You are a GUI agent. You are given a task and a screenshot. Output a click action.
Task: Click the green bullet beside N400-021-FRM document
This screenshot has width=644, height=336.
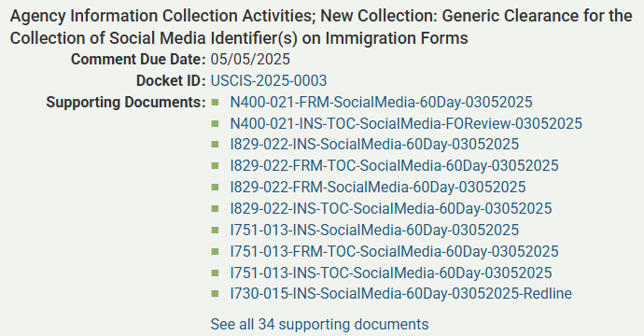click(215, 102)
